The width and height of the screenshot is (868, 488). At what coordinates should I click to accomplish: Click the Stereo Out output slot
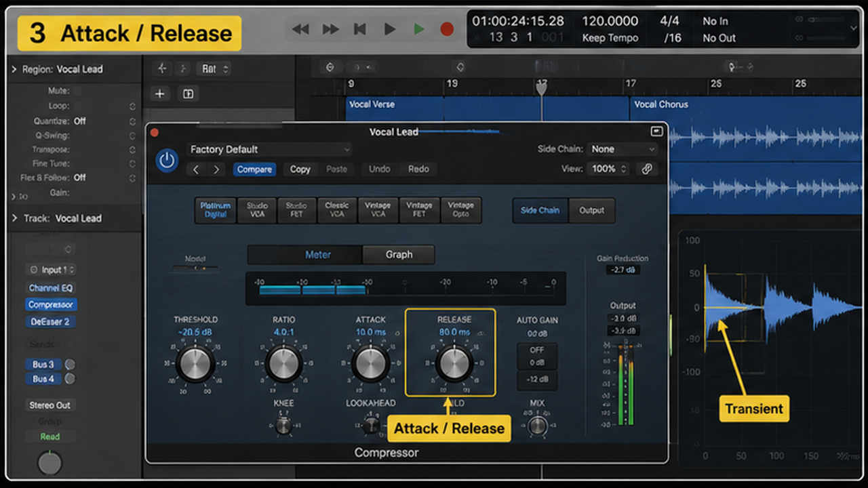click(x=50, y=405)
